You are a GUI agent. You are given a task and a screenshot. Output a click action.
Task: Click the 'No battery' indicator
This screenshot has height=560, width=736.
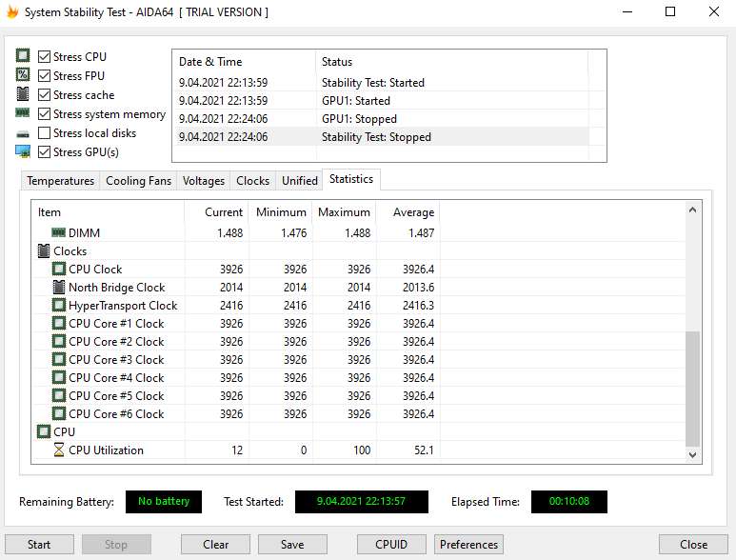pos(164,501)
